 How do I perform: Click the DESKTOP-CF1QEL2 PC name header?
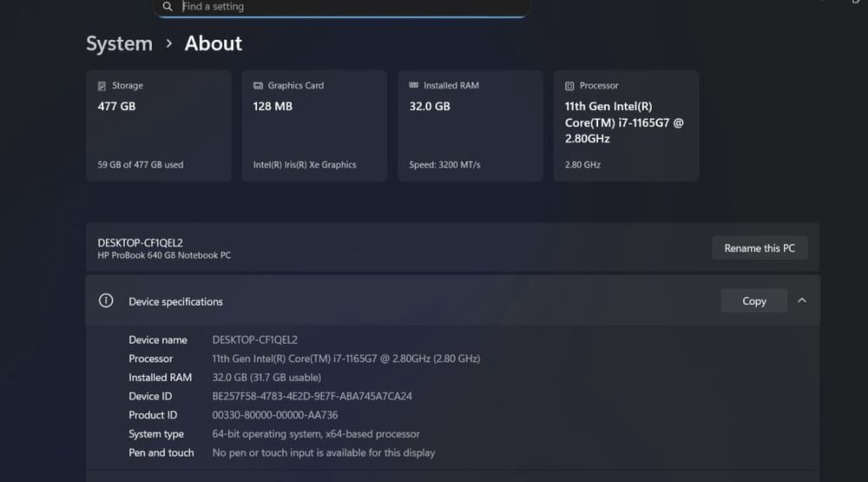pos(140,242)
